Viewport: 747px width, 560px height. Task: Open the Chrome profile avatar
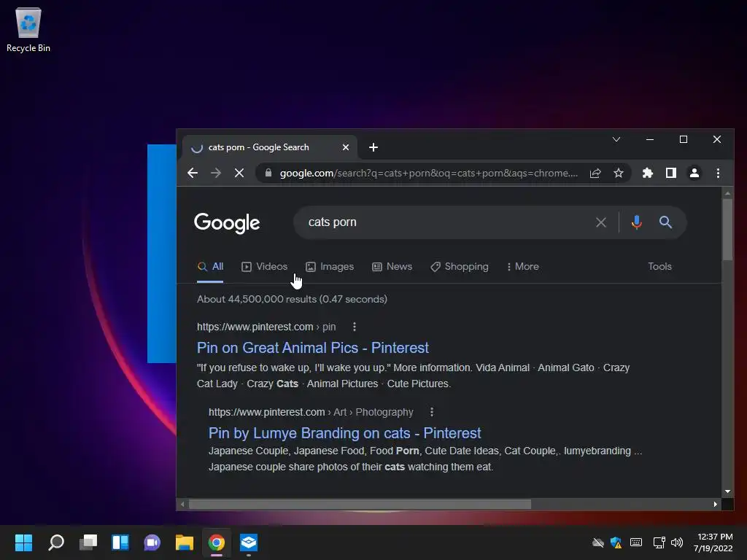click(x=694, y=173)
